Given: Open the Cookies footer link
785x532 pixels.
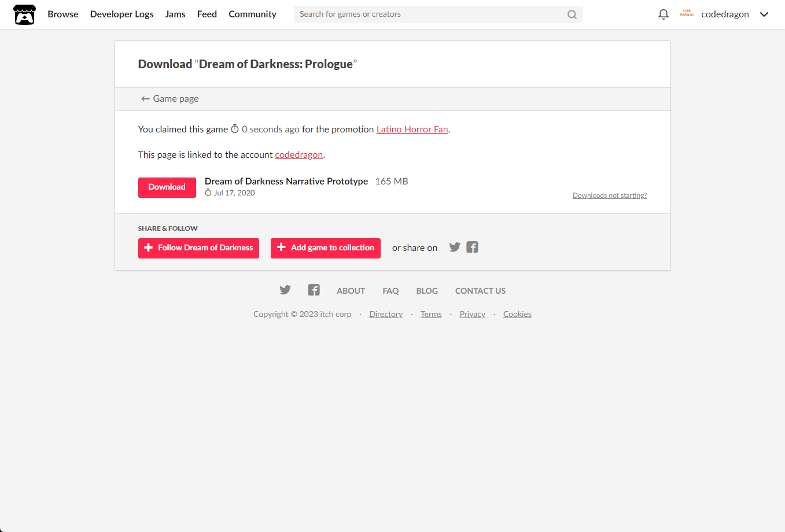Looking at the screenshot, I should (x=517, y=315).
